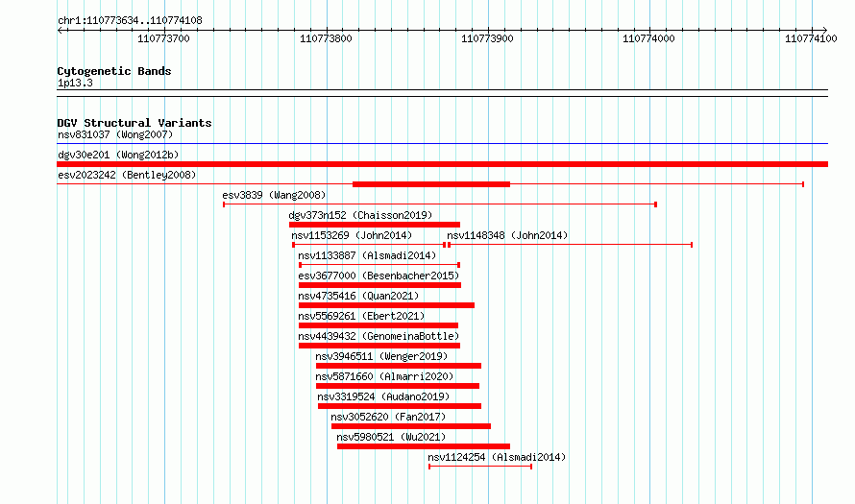Open nsv3319524 (Audano2019) label
This screenshot has height=504, width=855.
[383, 396]
